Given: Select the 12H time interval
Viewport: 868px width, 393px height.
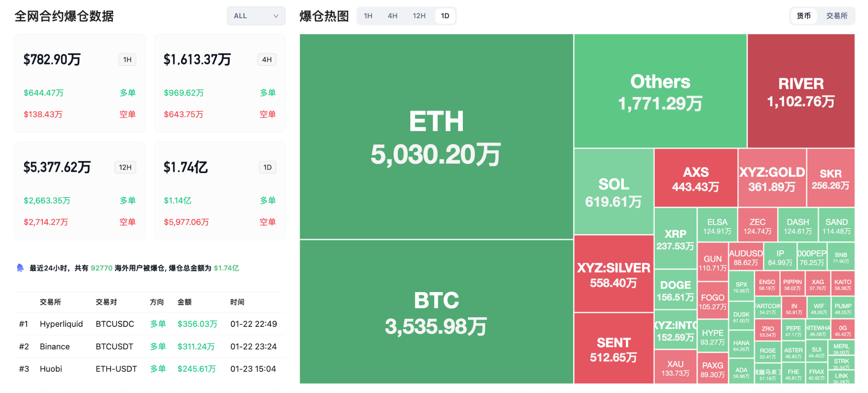Looking at the screenshot, I should click(419, 16).
